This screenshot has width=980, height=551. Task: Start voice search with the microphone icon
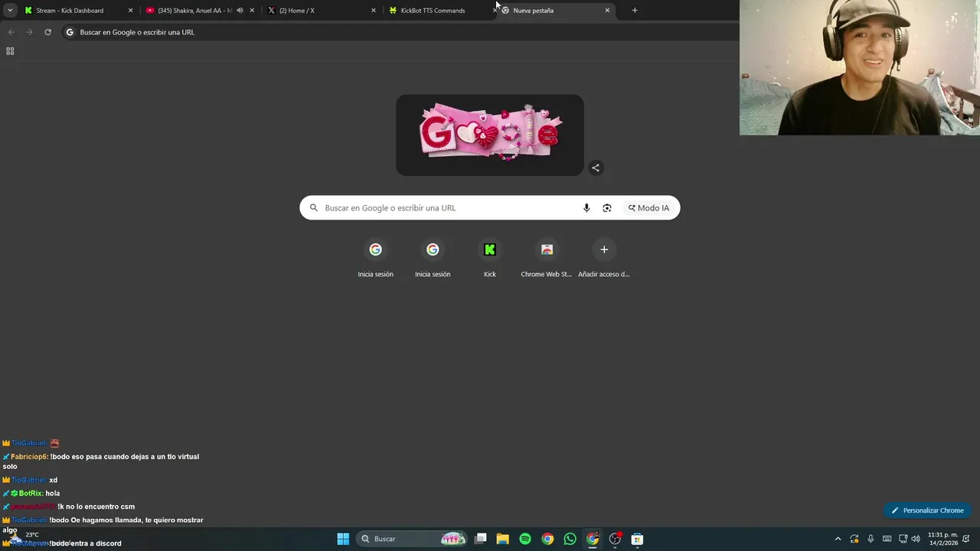coord(586,208)
